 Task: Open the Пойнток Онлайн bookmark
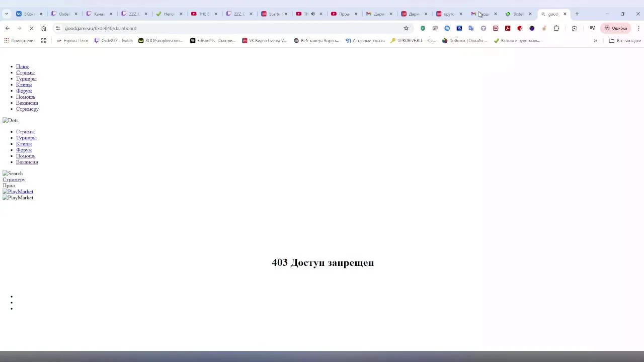click(465, 41)
